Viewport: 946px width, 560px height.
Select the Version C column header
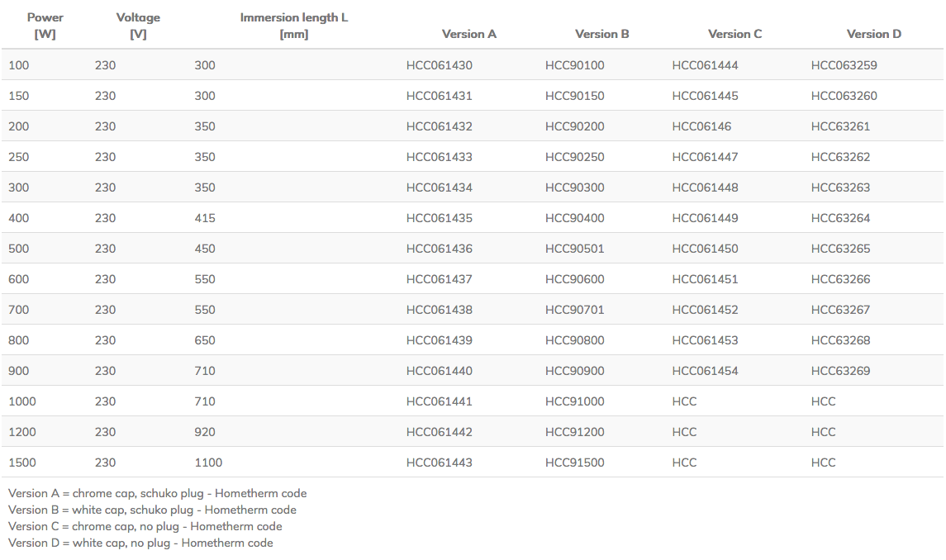(735, 34)
